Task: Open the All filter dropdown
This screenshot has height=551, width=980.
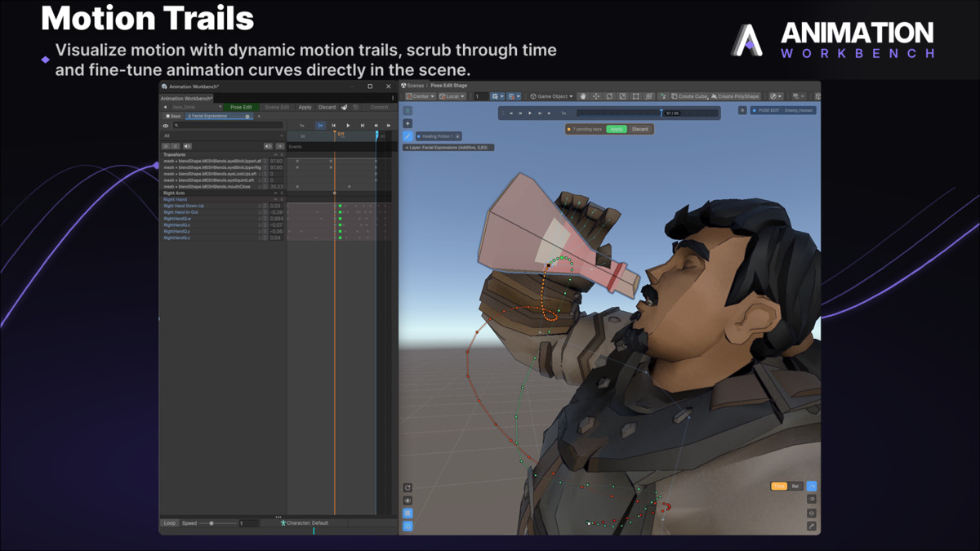Action: click(x=223, y=136)
